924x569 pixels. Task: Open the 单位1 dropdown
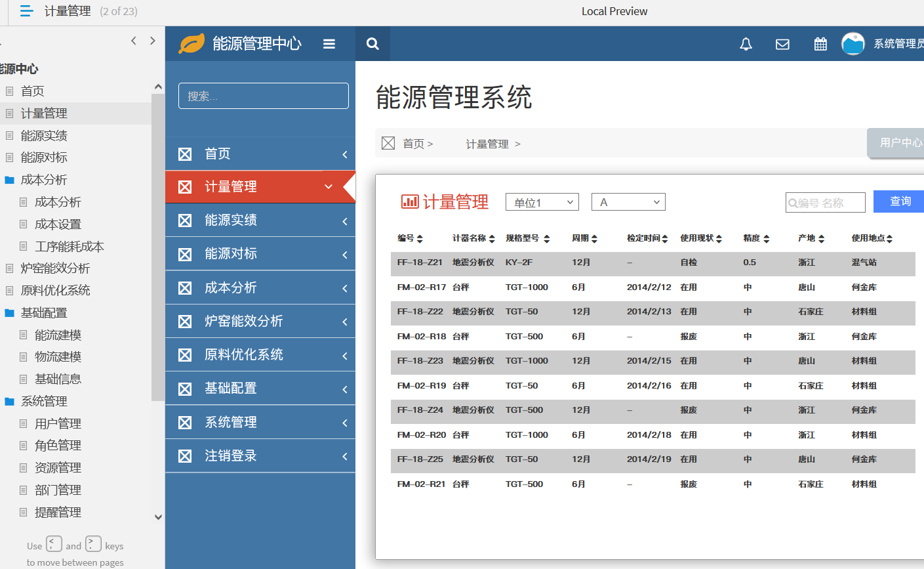pyautogui.click(x=542, y=202)
